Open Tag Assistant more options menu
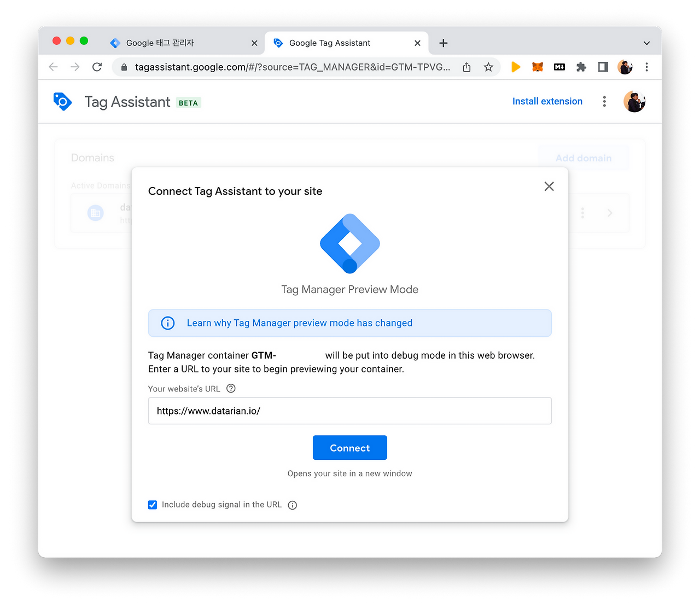Screen dimensions: 700x608 pos(604,101)
